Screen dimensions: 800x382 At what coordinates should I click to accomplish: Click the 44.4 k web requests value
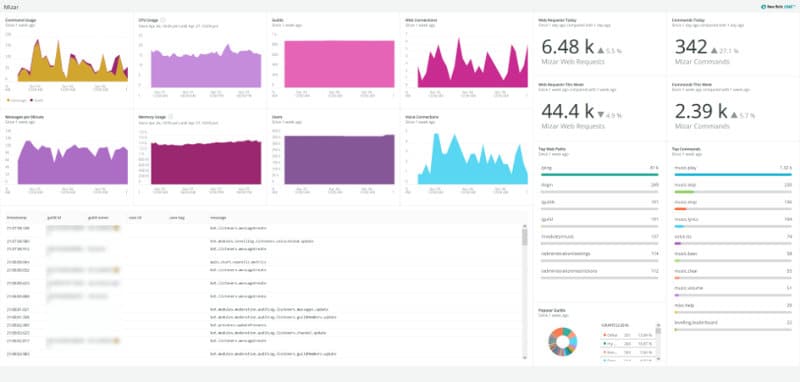tap(567, 112)
